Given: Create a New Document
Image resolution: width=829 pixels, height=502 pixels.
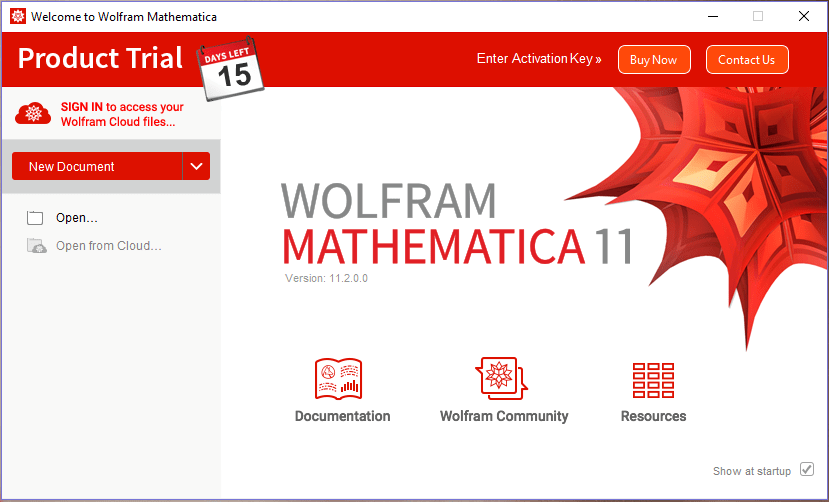Looking at the screenshot, I should [x=97, y=166].
